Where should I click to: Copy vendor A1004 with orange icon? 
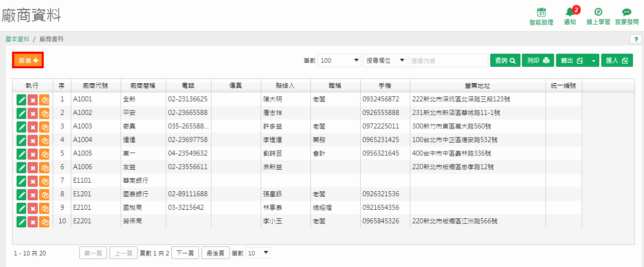pos(44,140)
